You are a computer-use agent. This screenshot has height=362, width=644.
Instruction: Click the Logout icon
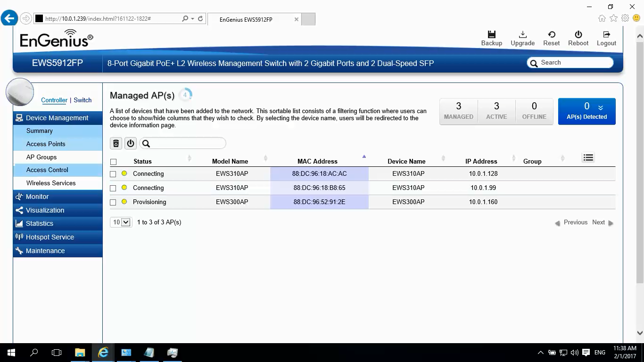[x=606, y=34]
